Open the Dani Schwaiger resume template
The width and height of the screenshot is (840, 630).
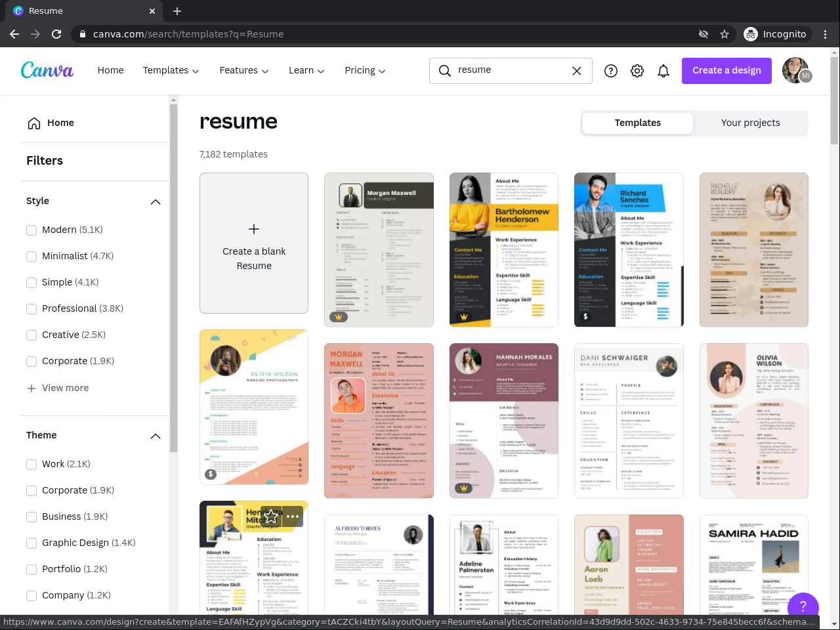point(629,421)
